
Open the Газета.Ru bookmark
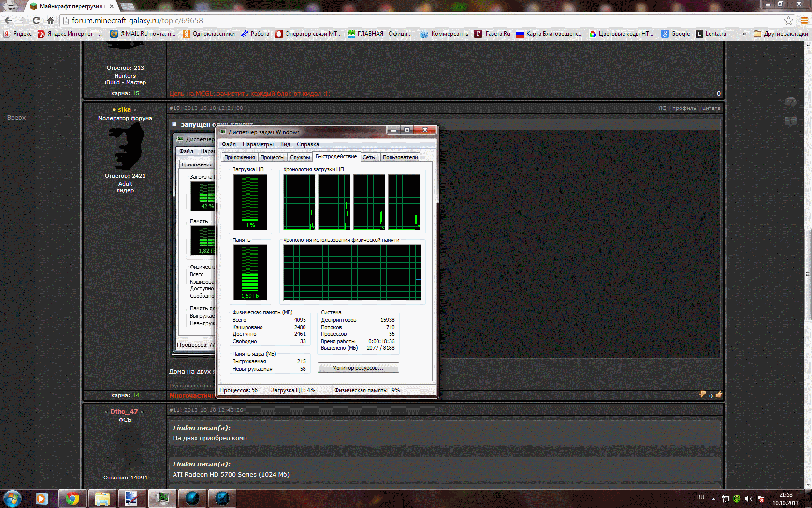pos(493,34)
